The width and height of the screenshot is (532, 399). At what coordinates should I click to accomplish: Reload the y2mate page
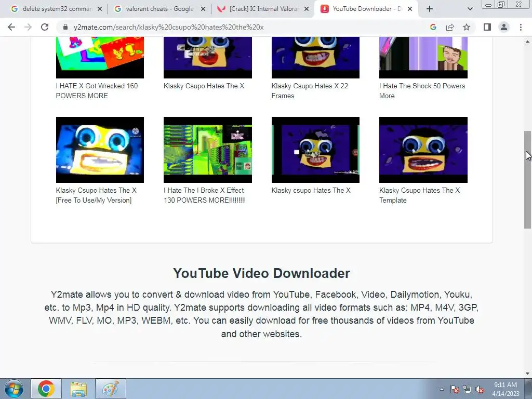(45, 27)
